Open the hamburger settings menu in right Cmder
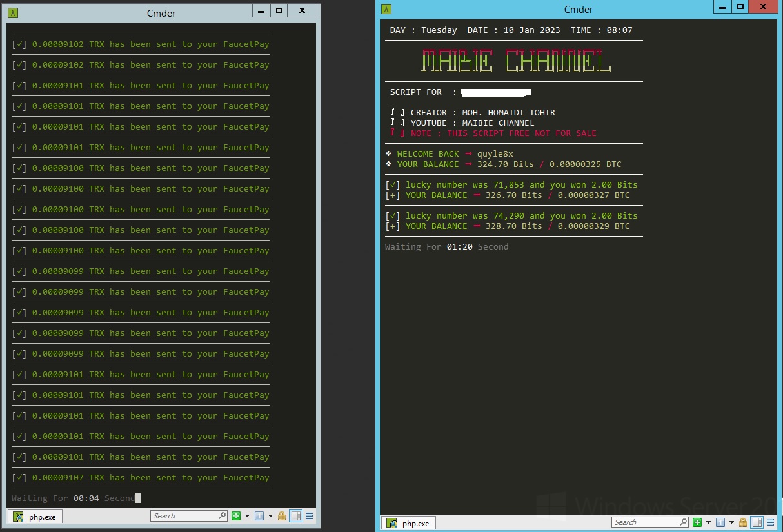 [771, 522]
